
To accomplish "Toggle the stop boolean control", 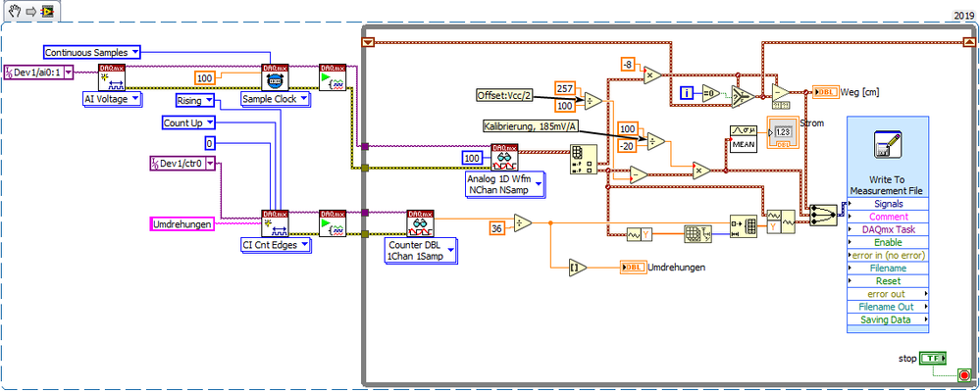I will 933,359.
